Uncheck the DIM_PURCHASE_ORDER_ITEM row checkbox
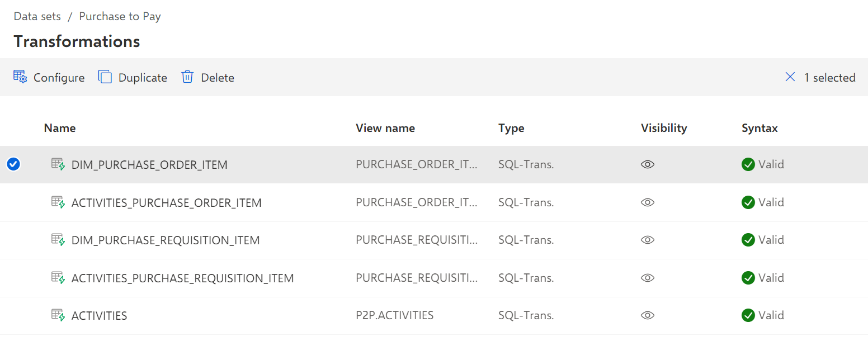Viewport: 868px width, 360px height. [13, 164]
